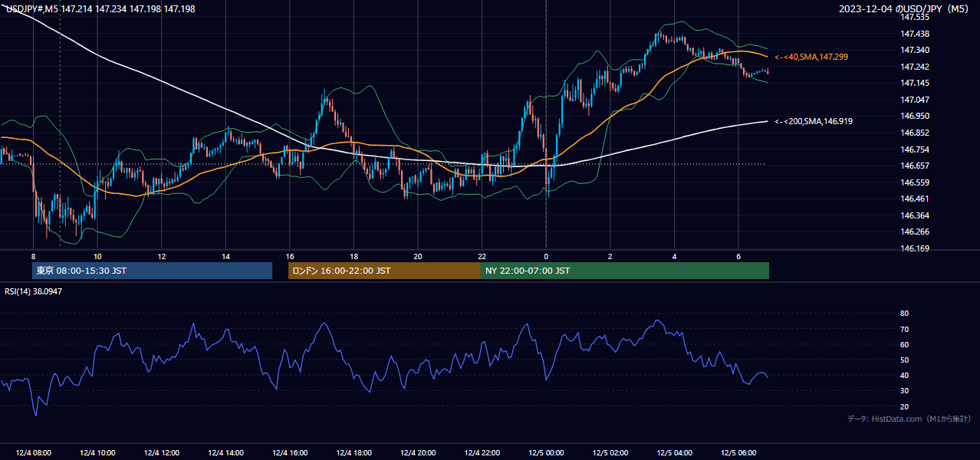Click the 12/4 08:00 time axis label

pos(33,453)
